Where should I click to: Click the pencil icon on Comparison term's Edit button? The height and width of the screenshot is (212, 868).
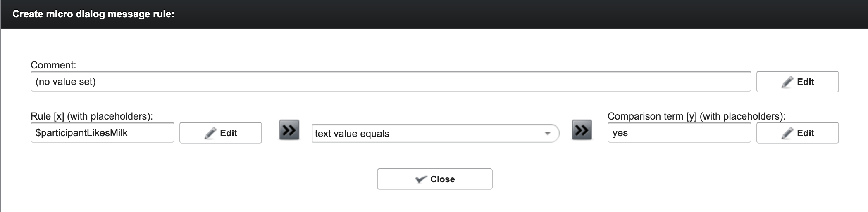(x=787, y=133)
